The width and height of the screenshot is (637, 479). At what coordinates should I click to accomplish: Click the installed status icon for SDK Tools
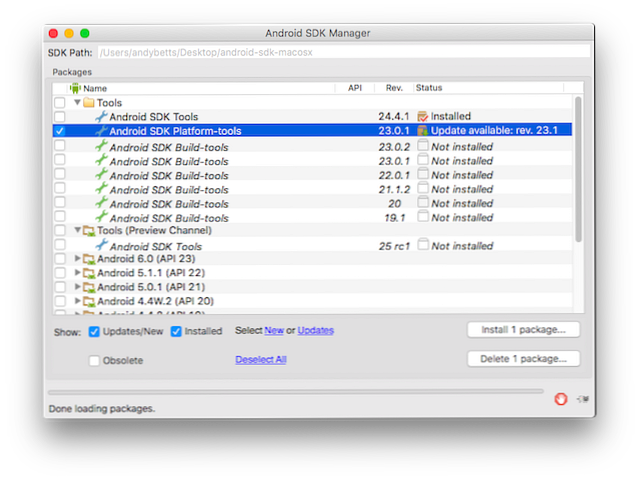pyautogui.click(x=423, y=117)
